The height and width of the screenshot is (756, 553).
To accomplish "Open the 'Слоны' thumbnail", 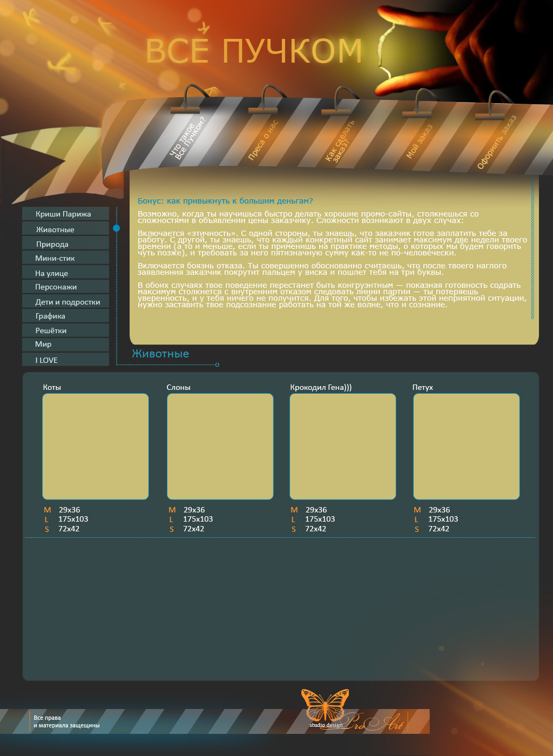I will [x=220, y=446].
